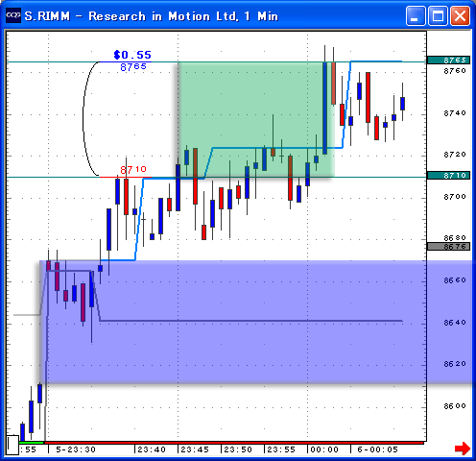Viewport: 476px width, 461px height.
Task: Click the 23:50 time axis label
Action: point(238,449)
